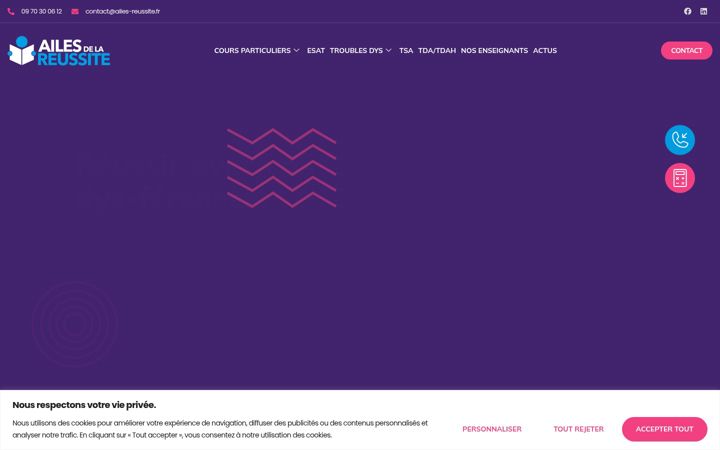Click the pink phone icon in top bar
Image resolution: width=720 pixels, height=450 pixels.
pos(11,11)
